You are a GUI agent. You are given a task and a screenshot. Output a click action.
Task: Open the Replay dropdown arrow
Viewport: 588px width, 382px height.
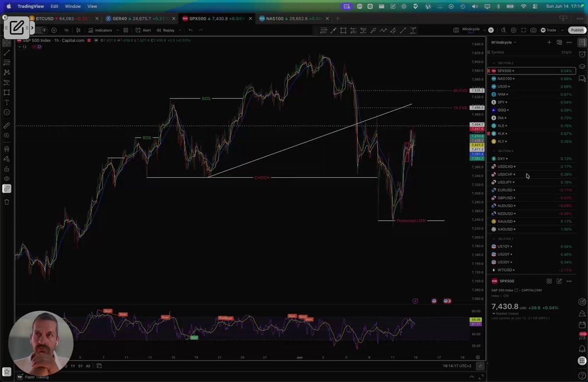[x=180, y=30]
